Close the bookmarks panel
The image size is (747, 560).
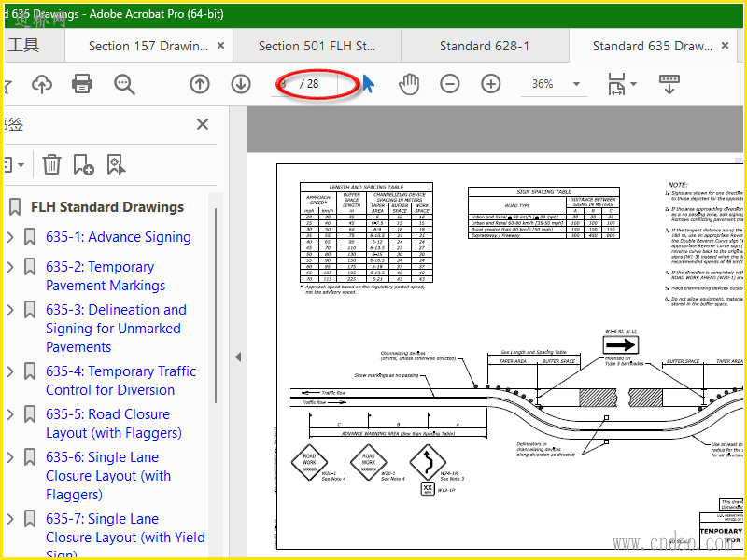[x=203, y=124]
